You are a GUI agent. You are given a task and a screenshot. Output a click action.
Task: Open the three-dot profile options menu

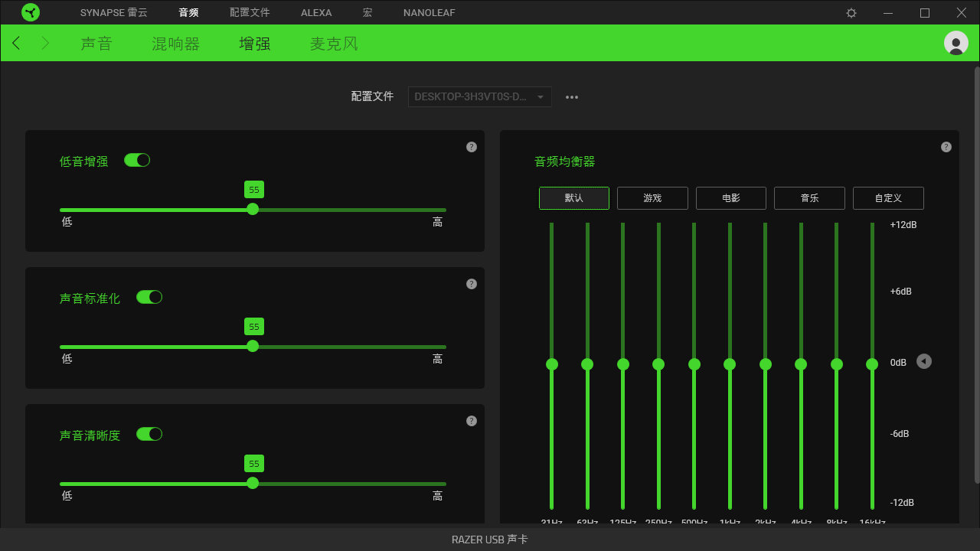572,97
